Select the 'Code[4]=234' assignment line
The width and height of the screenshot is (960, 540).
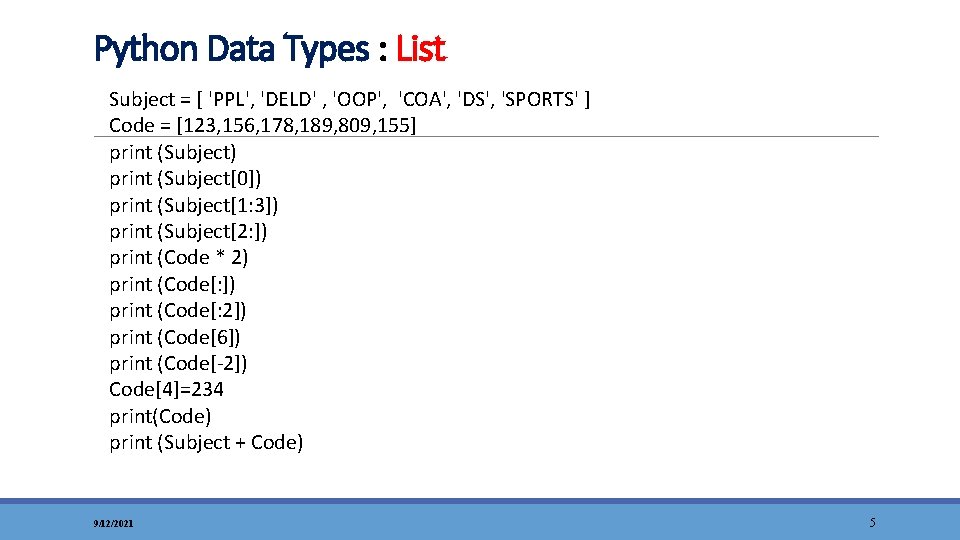pos(167,389)
